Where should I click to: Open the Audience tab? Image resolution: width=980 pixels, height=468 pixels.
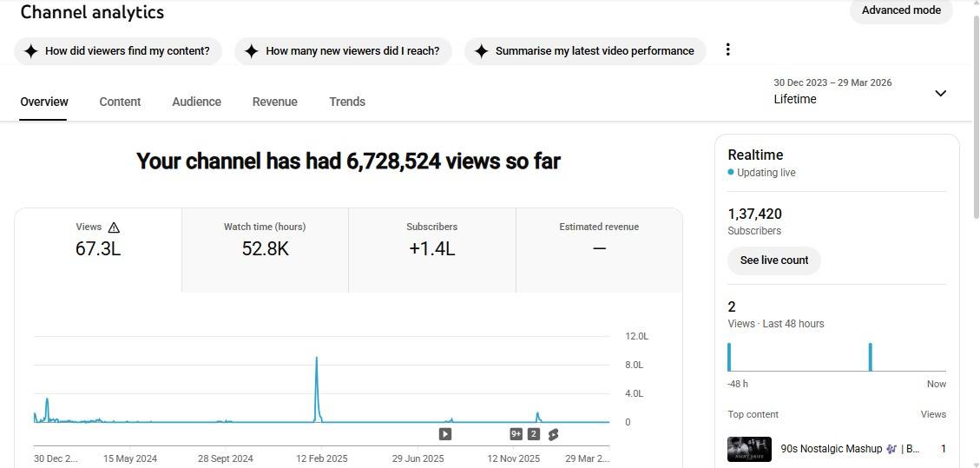click(x=196, y=102)
